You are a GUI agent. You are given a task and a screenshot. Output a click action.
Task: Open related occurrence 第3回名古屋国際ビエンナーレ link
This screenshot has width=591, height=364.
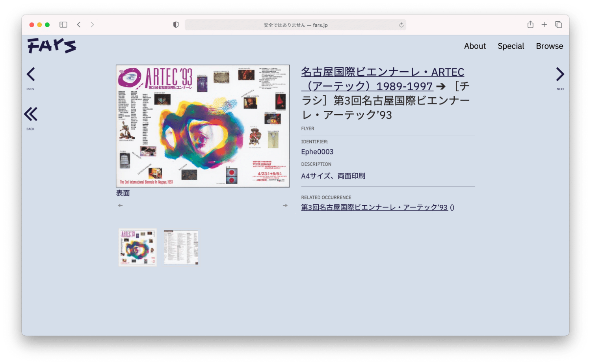click(x=374, y=207)
